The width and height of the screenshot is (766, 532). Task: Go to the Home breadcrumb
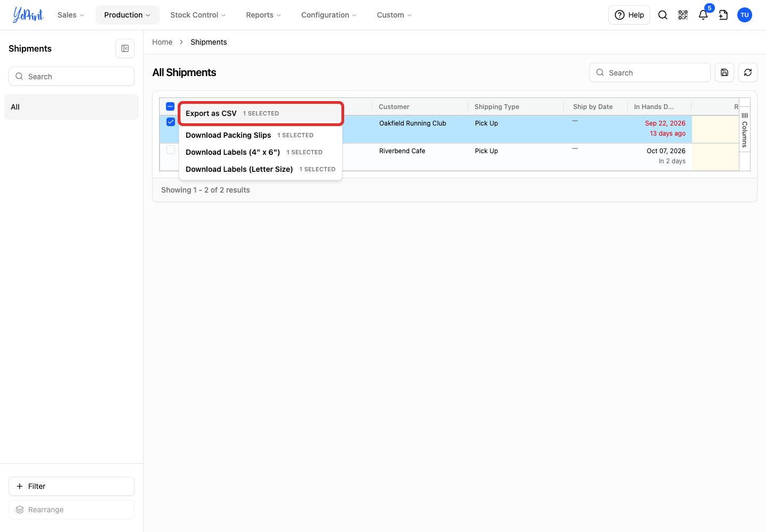[x=162, y=42]
